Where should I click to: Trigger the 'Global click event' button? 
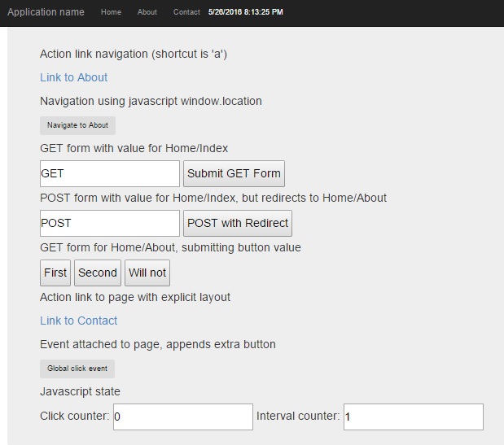tap(77, 369)
